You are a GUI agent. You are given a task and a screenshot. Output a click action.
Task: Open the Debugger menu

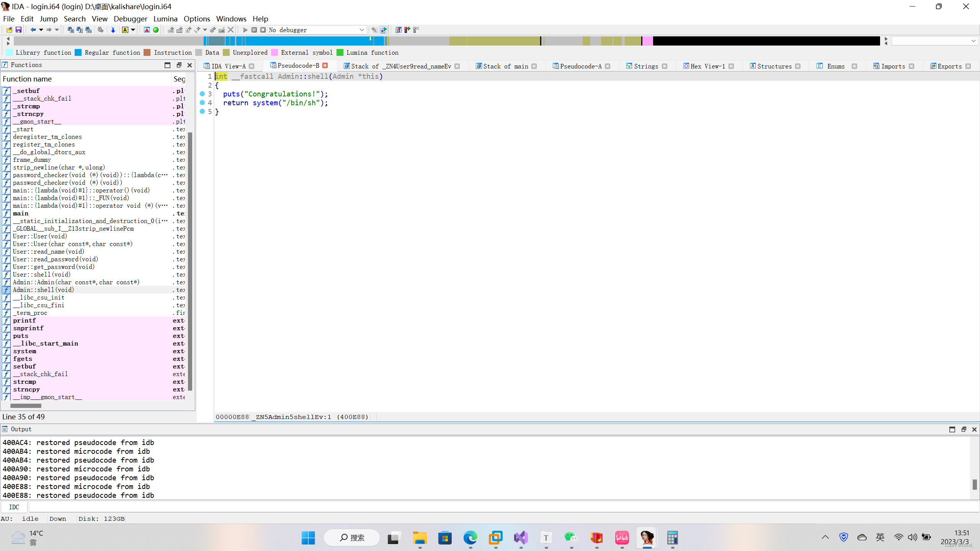pyautogui.click(x=130, y=19)
